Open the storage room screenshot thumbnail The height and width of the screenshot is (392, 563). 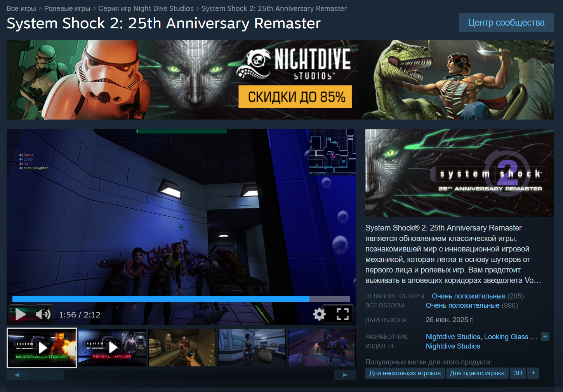coord(182,348)
